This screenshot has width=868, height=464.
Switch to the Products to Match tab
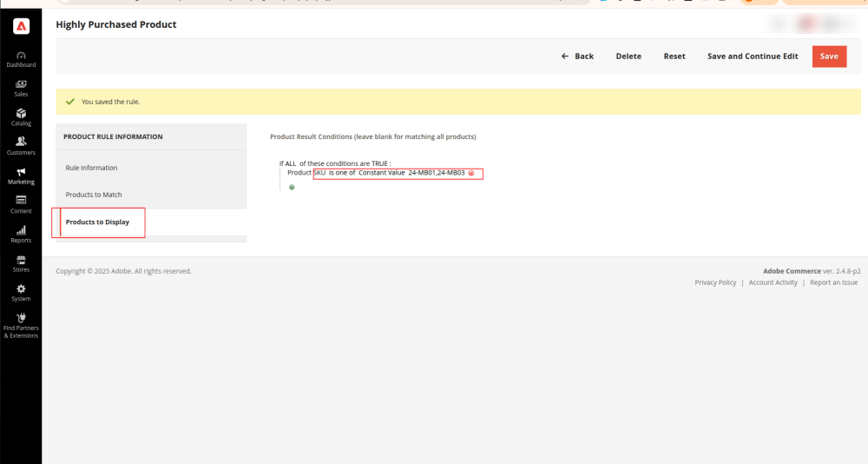(94, 195)
